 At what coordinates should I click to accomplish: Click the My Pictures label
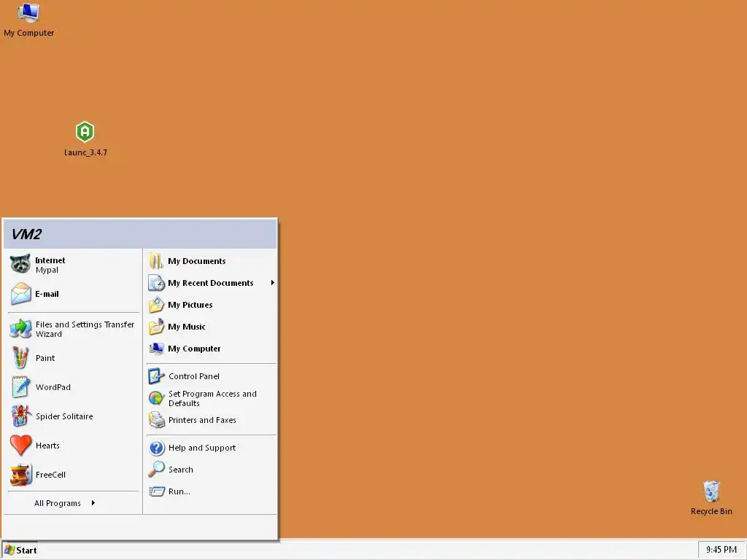pyautogui.click(x=190, y=305)
